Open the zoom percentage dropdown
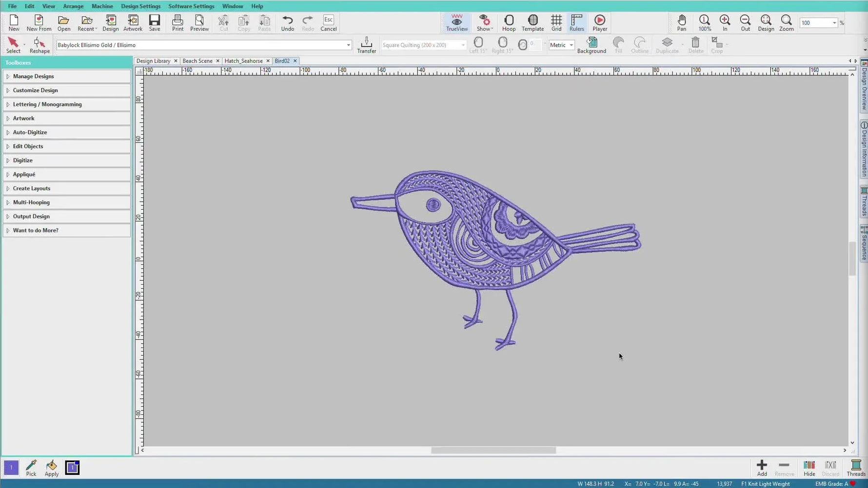Viewport: 868px width, 488px height. tap(834, 23)
